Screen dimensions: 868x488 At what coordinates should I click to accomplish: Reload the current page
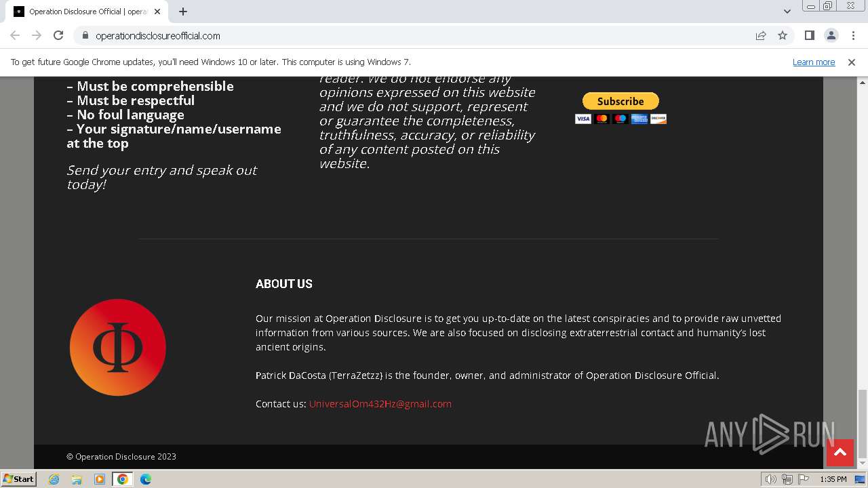pyautogui.click(x=58, y=35)
